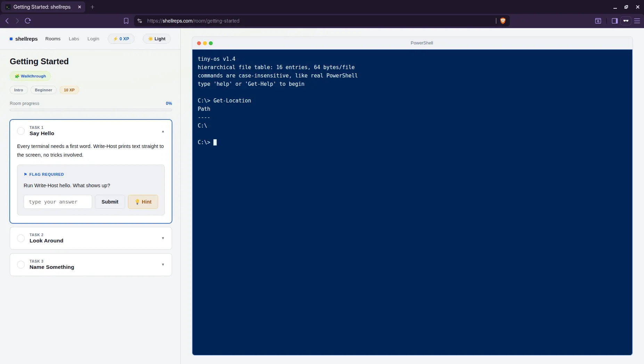Open the Rooms nav item
Screen dimensions: 644x364
pos(53,39)
